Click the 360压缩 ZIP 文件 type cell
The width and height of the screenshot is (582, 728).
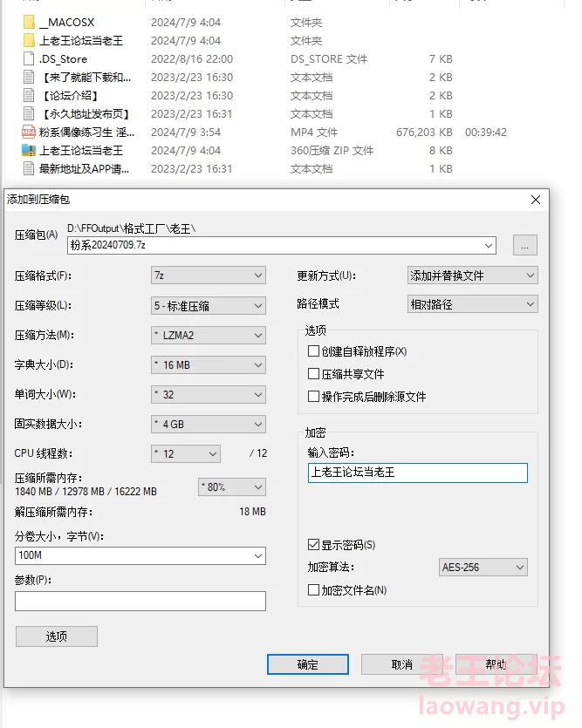point(332,151)
